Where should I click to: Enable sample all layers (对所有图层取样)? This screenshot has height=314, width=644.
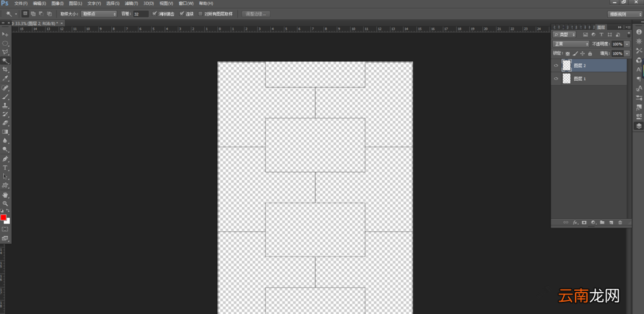(200, 14)
